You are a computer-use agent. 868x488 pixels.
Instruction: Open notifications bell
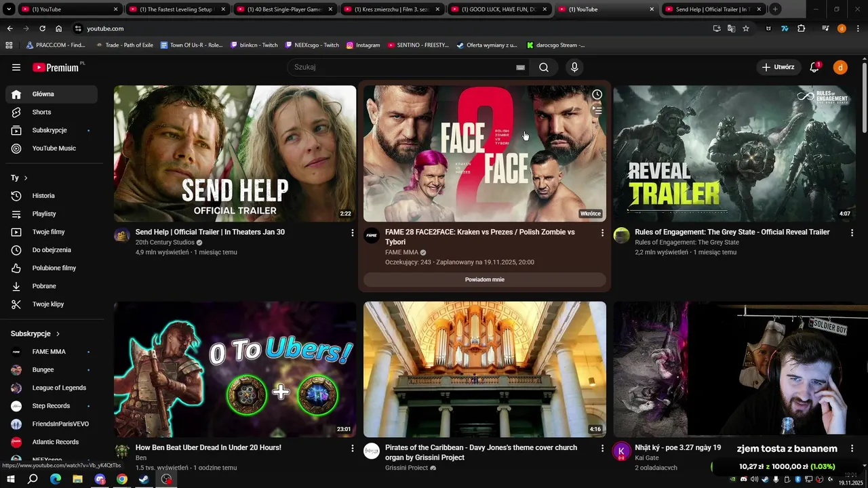(814, 67)
